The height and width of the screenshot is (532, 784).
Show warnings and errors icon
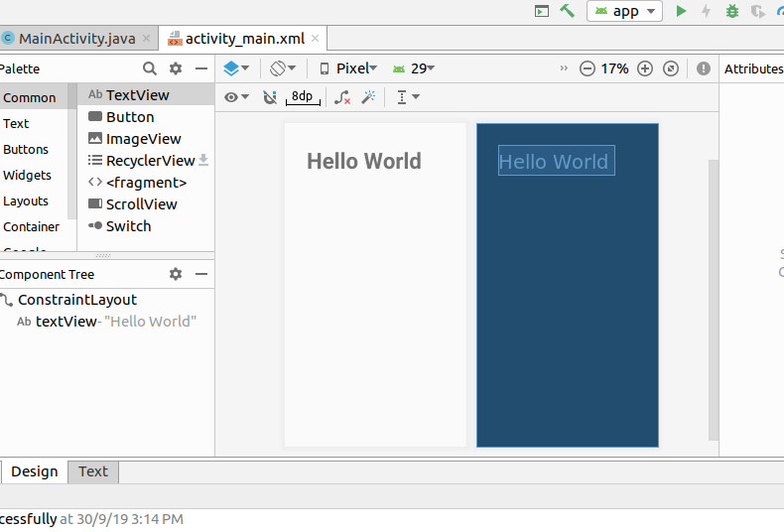pyautogui.click(x=704, y=68)
